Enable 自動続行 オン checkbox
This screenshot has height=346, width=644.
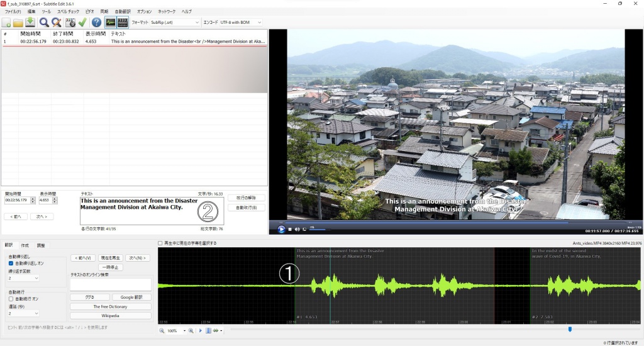click(x=11, y=299)
